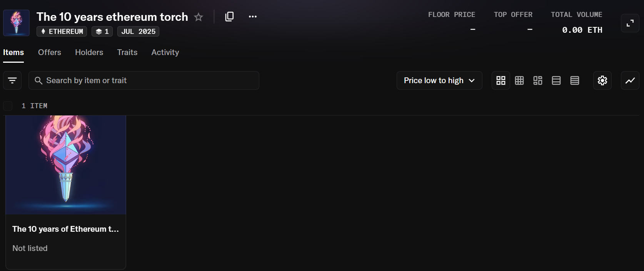This screenshot has width=644, height=271.
Task: Switch to large grid view icon
Action: pyautogui.click(x=501, y=80)
